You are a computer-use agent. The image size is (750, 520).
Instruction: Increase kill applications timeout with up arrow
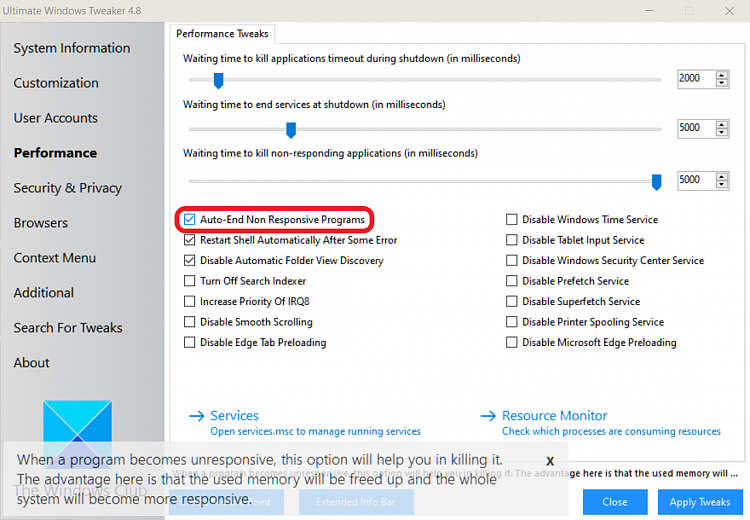(x=722, y=75)
